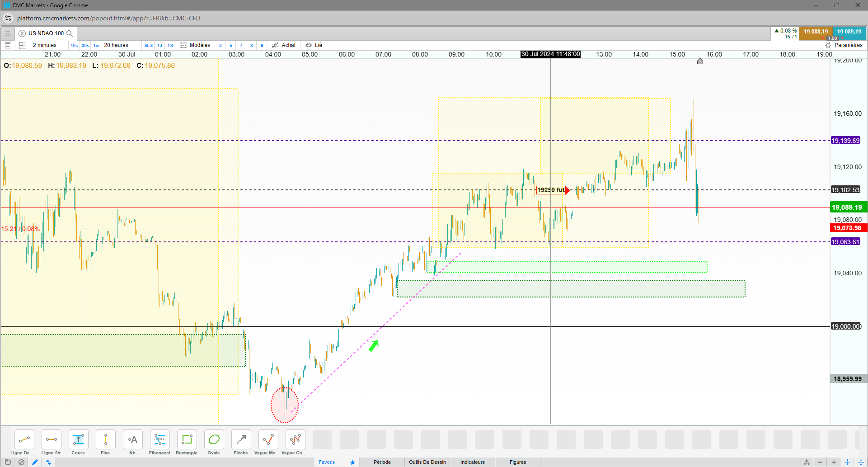The width and height of the screenshot is (868, 467).
Task: Click the SLS range shortcut
Action: coord(149,45)
